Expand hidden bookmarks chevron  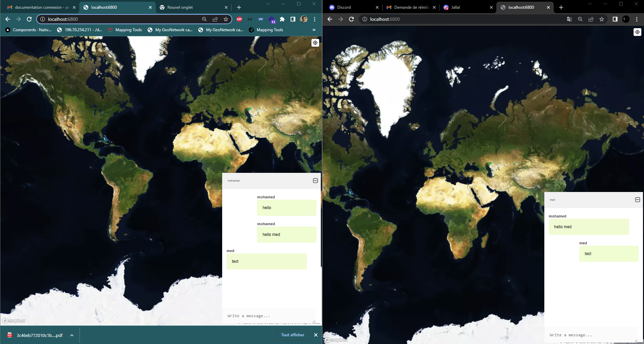314,30
